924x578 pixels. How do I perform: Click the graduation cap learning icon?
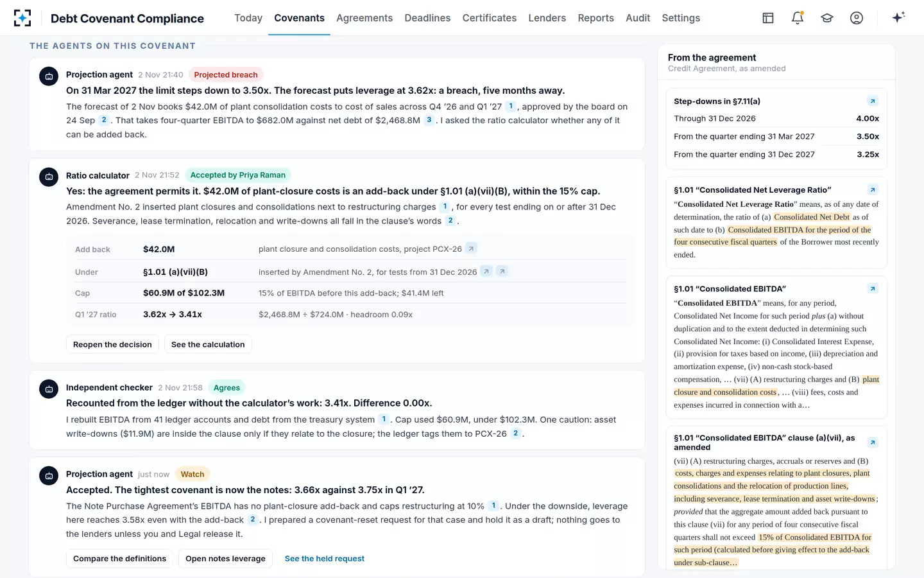pyautogui.click(x=827, y=18)
